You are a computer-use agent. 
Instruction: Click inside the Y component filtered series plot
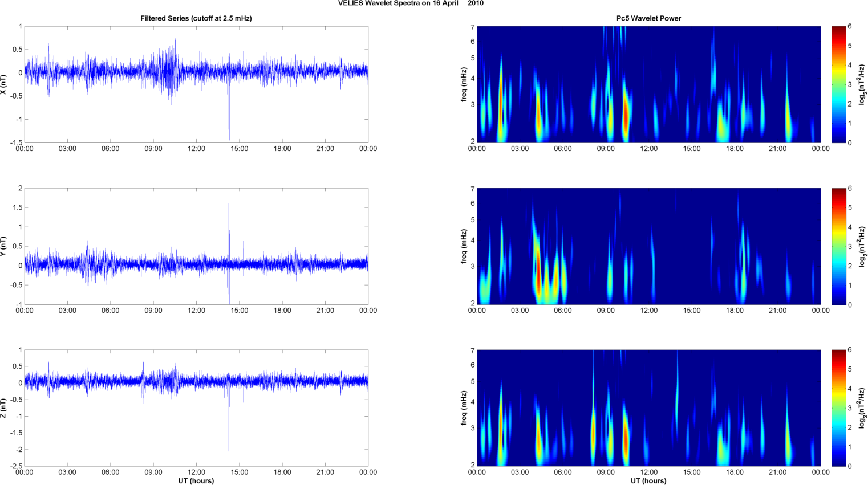[196, 246]
